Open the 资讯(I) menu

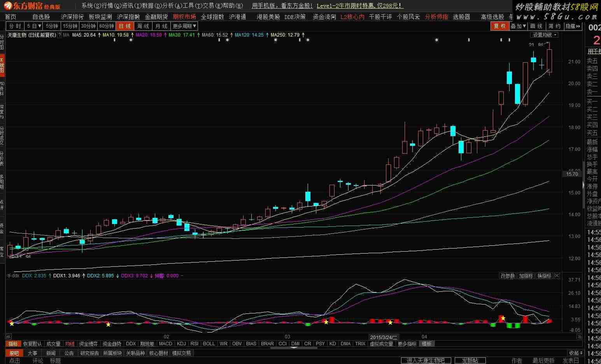[x=132, y=6]
